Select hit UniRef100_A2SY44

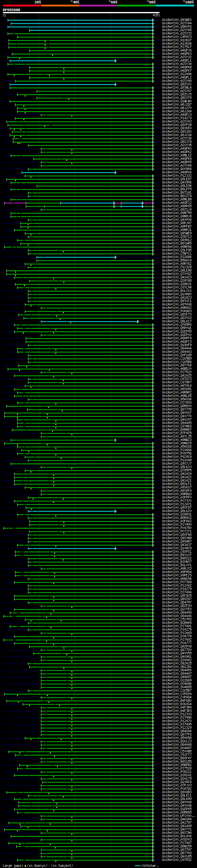point(177,23)
